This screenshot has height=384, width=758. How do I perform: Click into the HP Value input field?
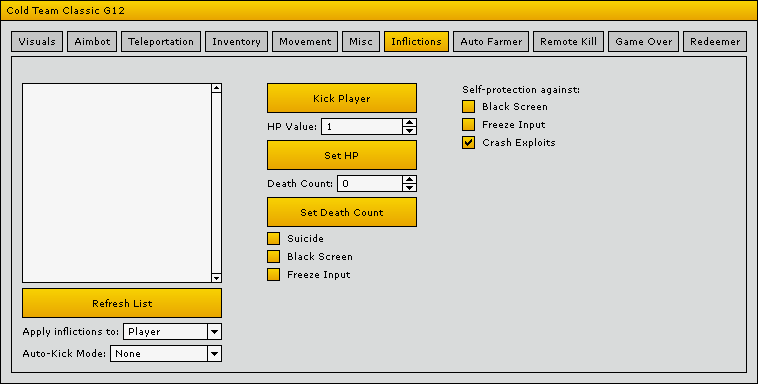click(362, 127)
